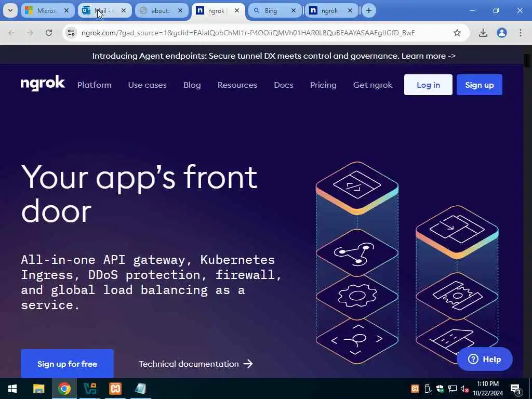View site information icon in address bar
532x399 pixels.
point(71,33)
